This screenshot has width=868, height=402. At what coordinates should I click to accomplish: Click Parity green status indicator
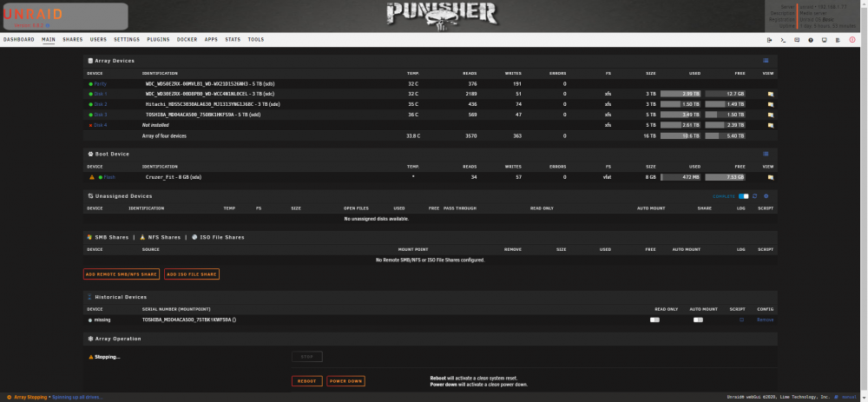coord(91,84)
